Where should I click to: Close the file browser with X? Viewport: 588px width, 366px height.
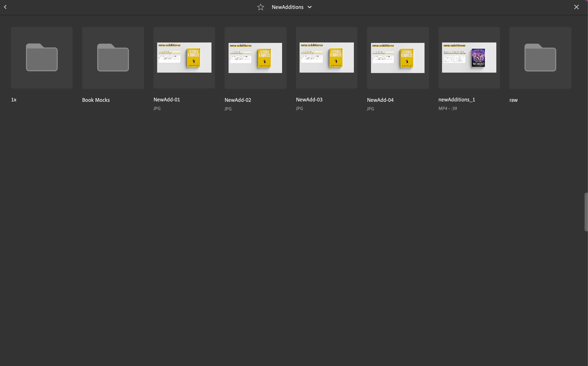point(576,7)
